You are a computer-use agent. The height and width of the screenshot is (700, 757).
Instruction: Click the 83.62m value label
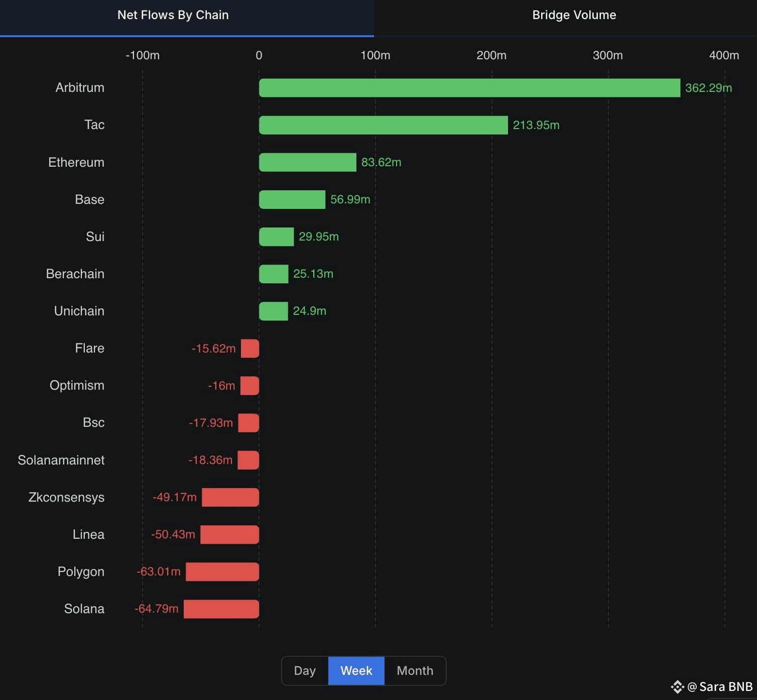[382, 162]
